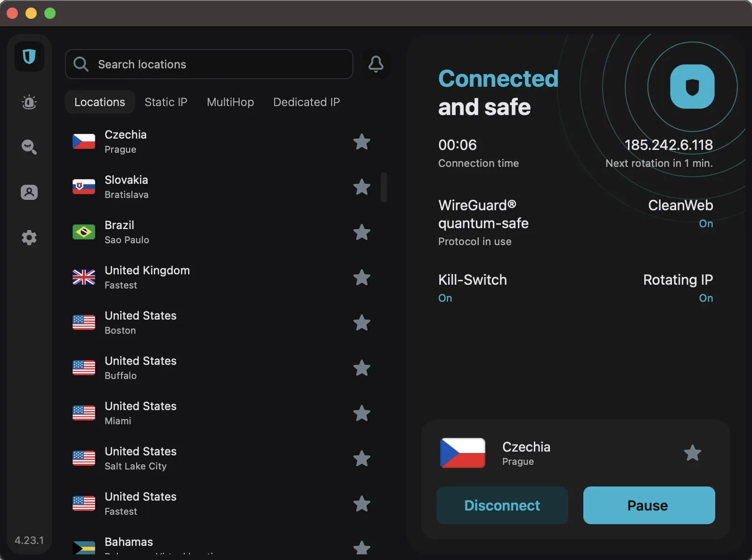Select United States Miami location
Viewport: 752px width, 560px height.
pos(221,413)
